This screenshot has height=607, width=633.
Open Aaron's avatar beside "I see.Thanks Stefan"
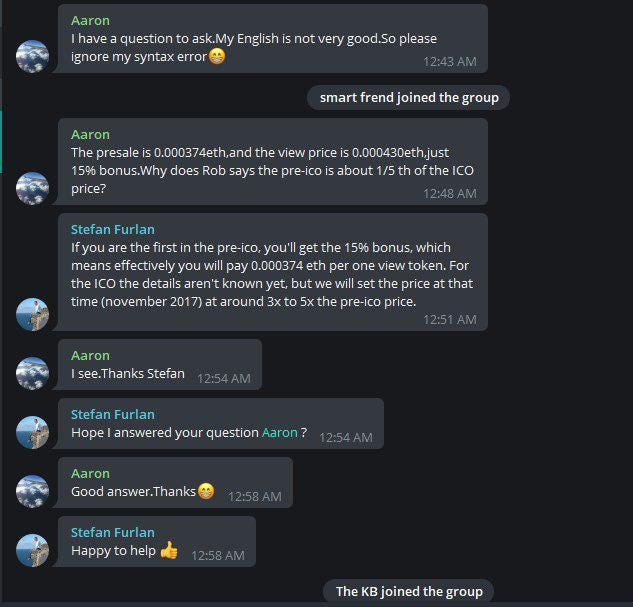pyautogui.click(x=32, y=373)
